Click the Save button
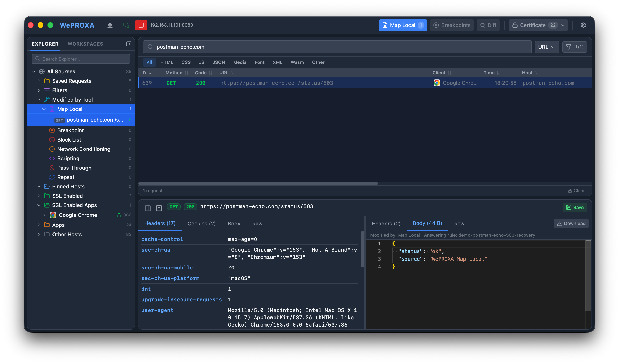The image size is (619, 364). pyautogui.click(x=574, y=208)
